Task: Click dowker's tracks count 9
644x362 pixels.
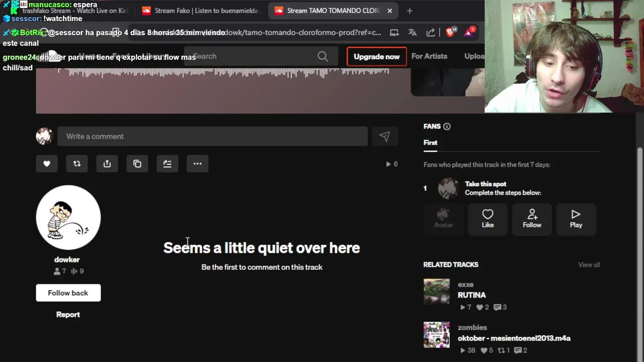Action: point(77,271)
